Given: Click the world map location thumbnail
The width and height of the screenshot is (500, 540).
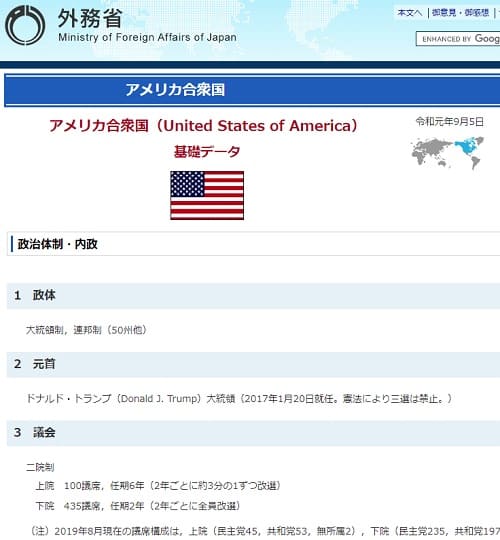Looking at the screenshot, I should pos(447,153).
